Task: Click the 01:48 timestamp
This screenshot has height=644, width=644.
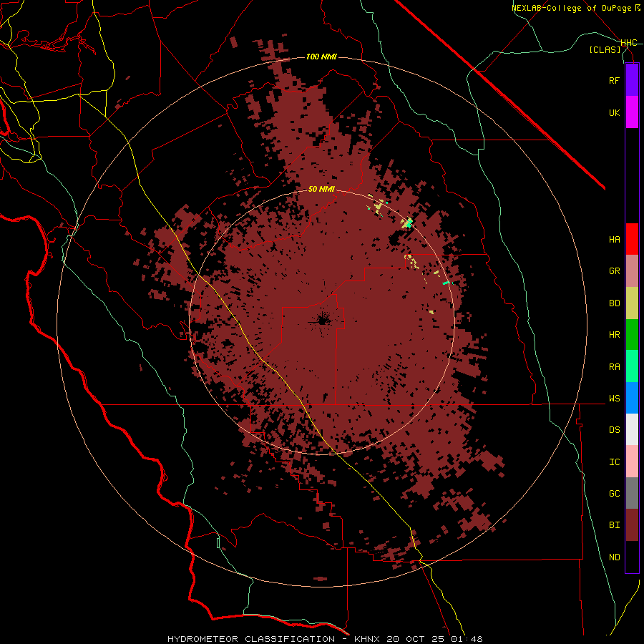Action: 467,639
